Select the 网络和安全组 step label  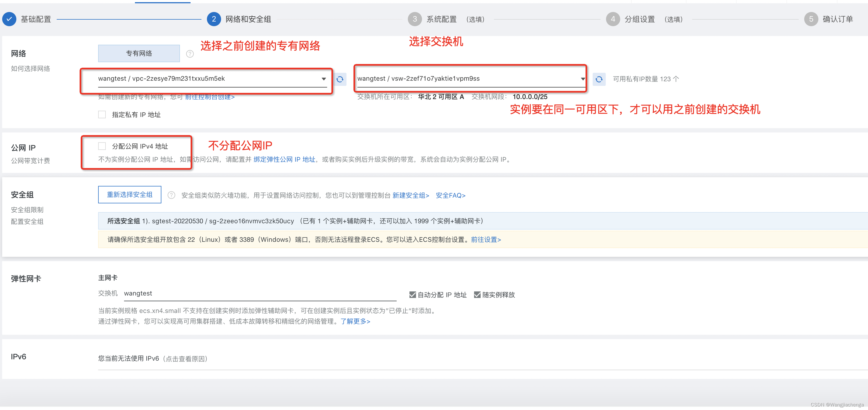248,19
